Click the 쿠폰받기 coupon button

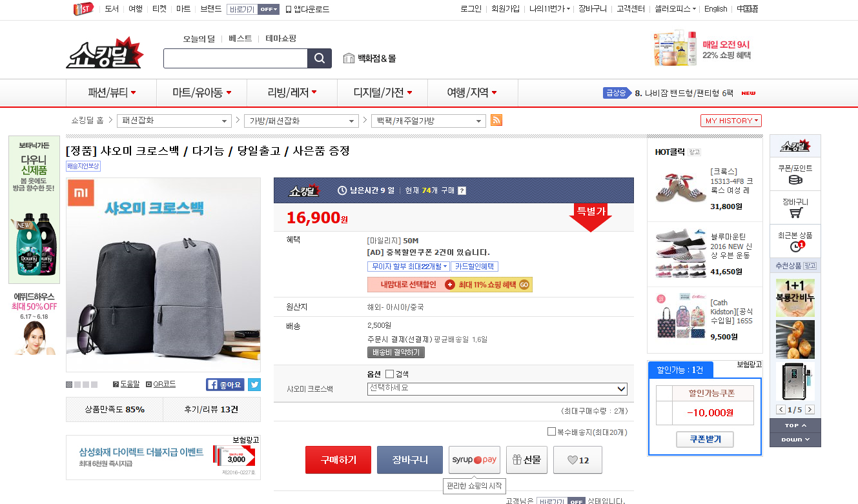click(705, 439)
